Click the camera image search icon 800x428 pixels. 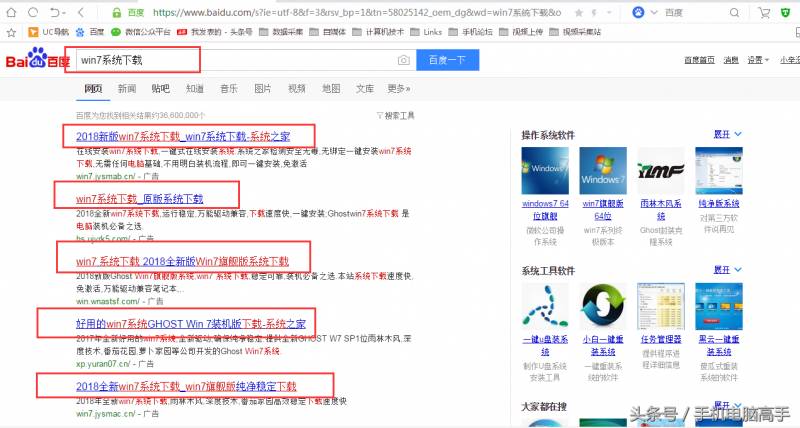[404, 60]
